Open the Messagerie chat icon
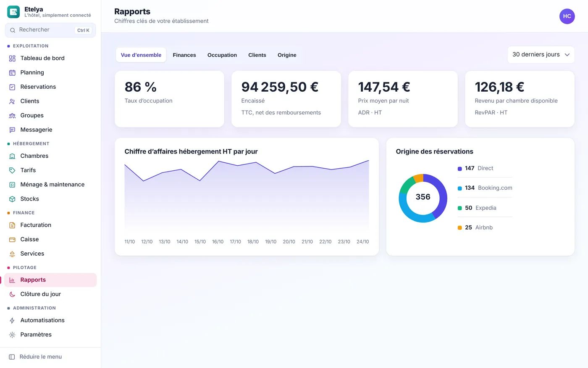 click(12, 130)
